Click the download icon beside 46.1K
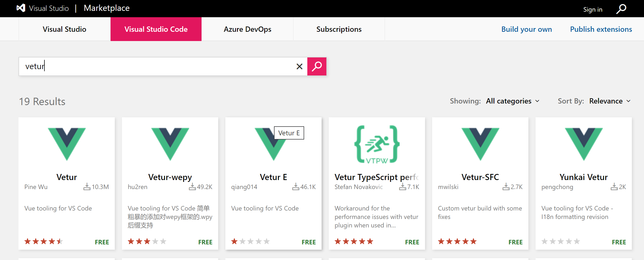644x260 pixels. [296, 186]
